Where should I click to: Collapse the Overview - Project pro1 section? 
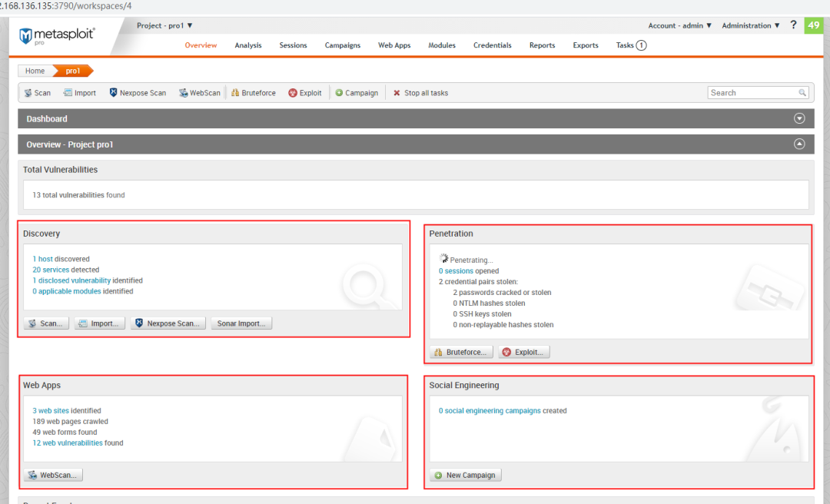[x=799, y=144]
